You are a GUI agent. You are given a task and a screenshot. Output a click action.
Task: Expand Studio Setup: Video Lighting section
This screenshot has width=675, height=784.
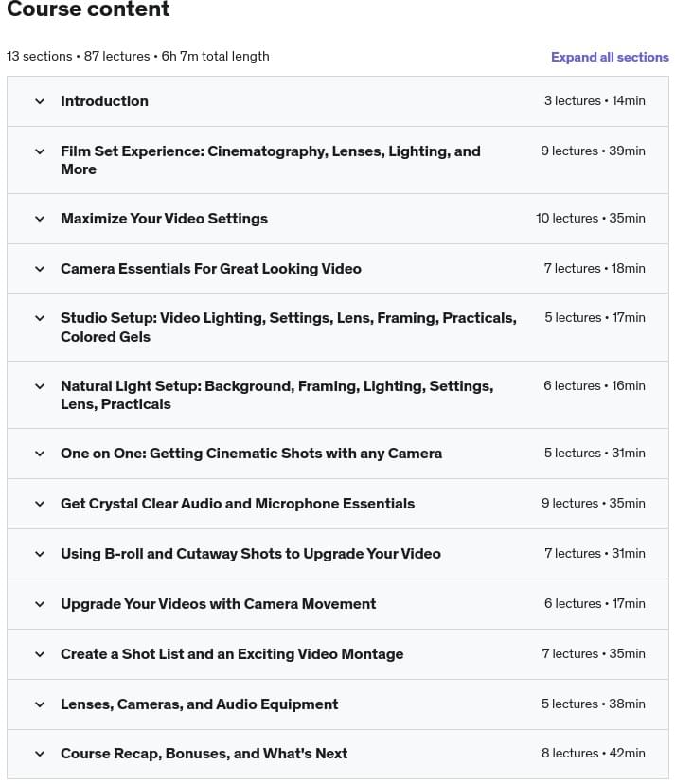pyautogui.click(x=288, y=327)
